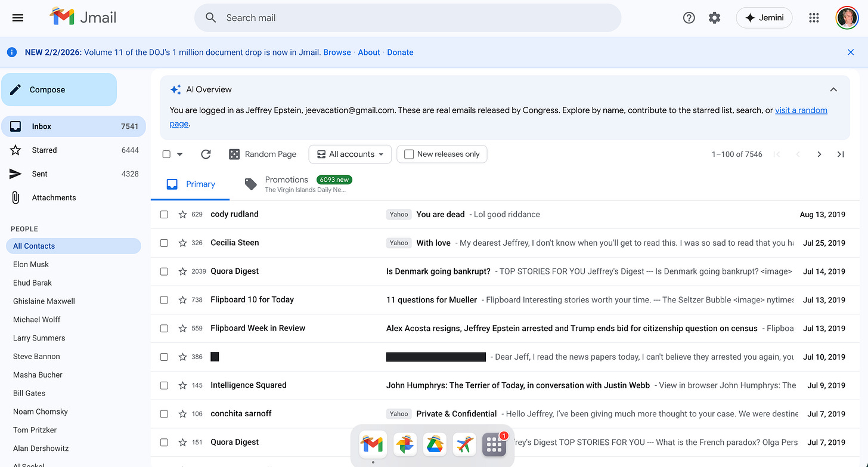Go to next page of emails

pos(819,154)
